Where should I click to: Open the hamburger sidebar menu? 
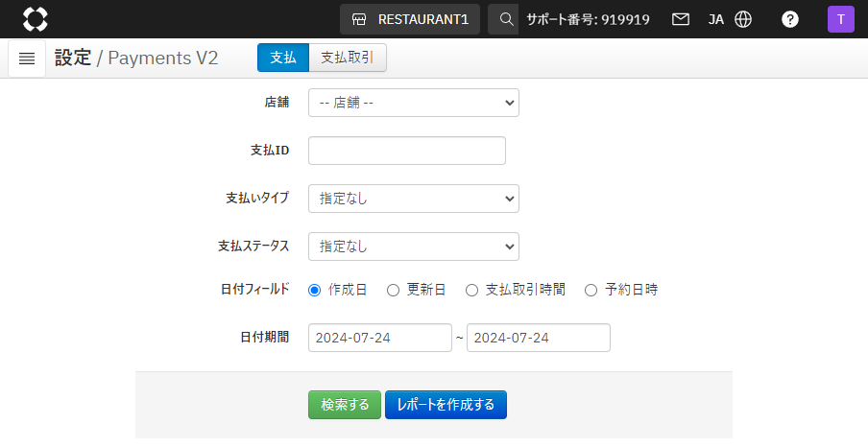(x=27, y=59)
